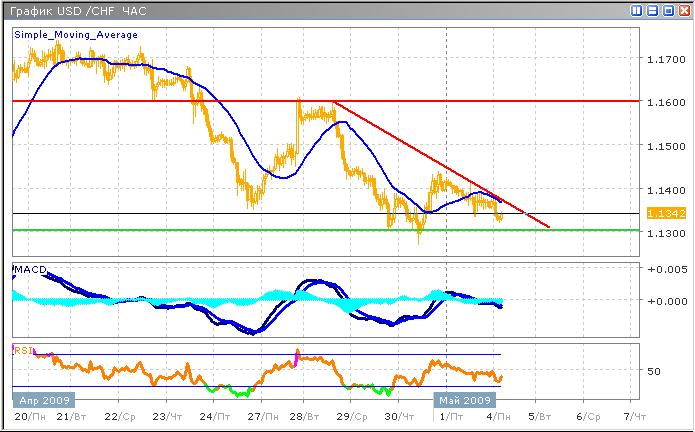Click the RSI indicator label
The image size is (695, 432).
tap(22, 350)
